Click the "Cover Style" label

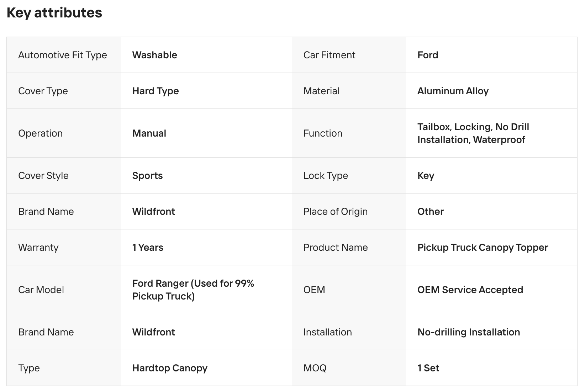[x=43, y=176]
